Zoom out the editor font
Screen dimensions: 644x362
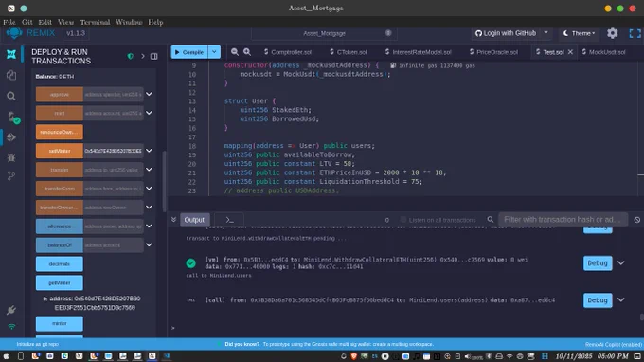tap(235, 52)
